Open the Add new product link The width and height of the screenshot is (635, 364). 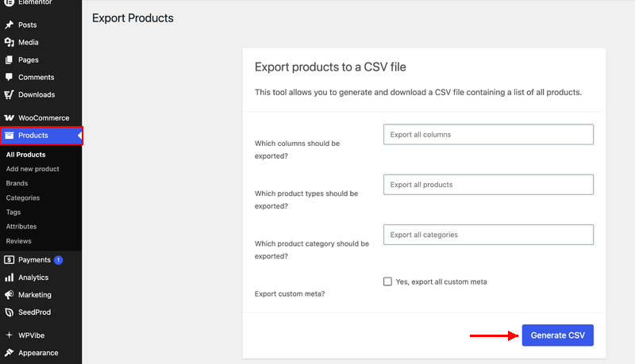coord(33,169)
